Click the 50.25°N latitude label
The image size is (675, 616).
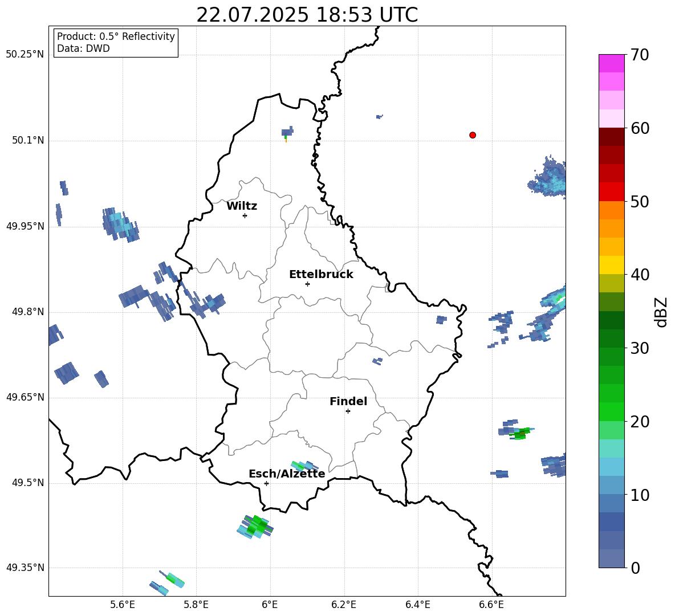[25, 55]
